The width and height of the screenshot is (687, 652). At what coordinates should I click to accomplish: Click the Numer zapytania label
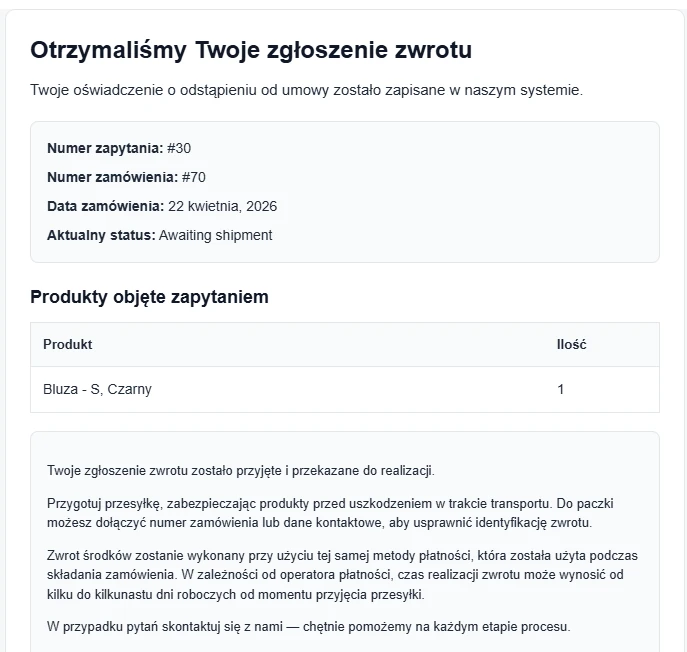[105, 148]
